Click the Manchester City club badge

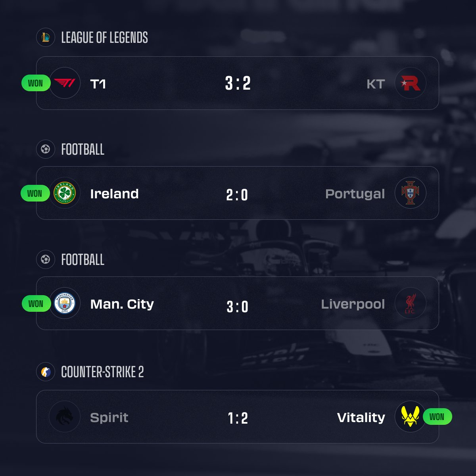pyautogui.click(x=65, y=303)
